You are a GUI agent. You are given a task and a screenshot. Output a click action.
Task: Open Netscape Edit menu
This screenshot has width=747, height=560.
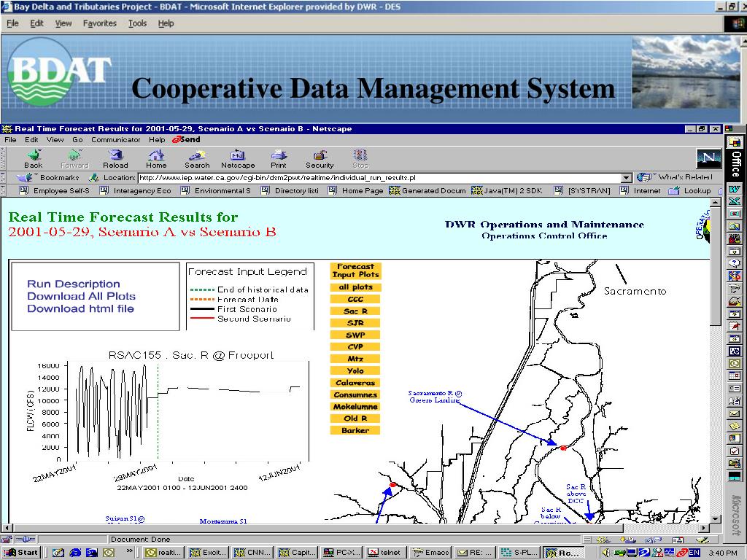point(31,139)
